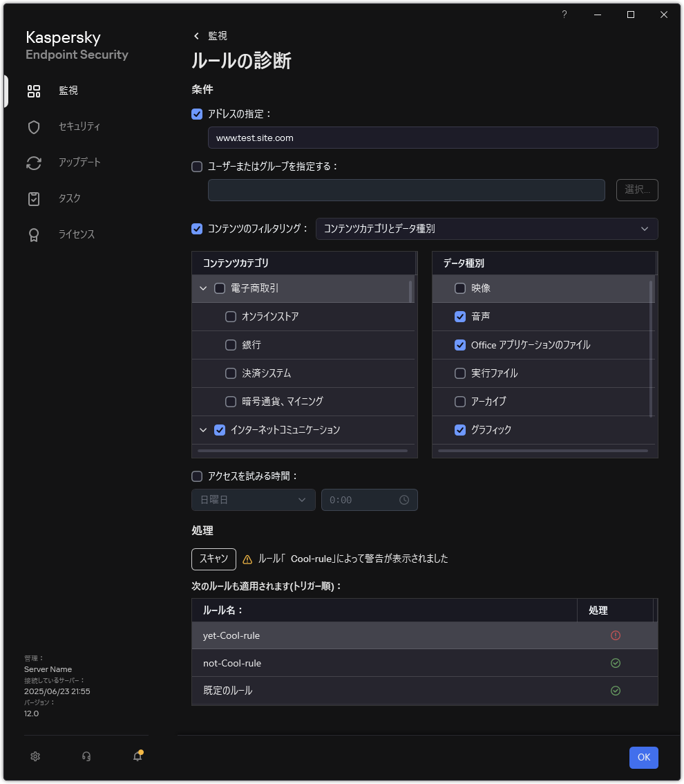Uncheck the 音声 data type
684x784 pixels.
(460, 317)
